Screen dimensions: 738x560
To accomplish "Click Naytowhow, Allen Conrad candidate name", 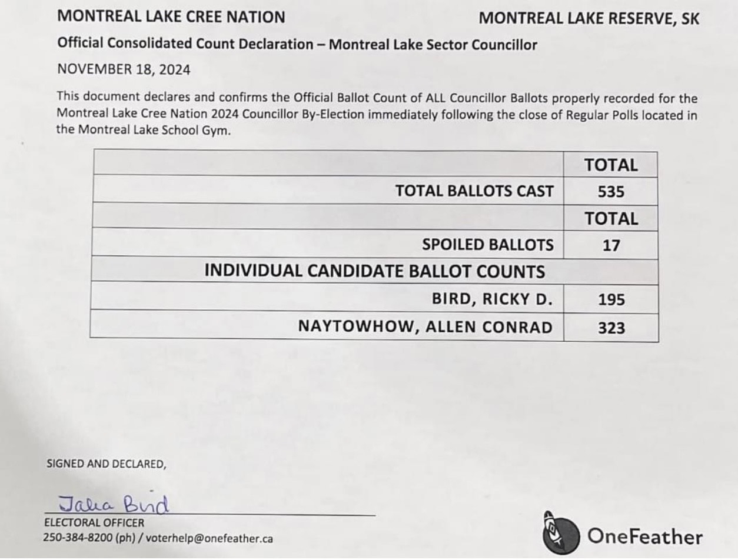I will pyautogui.click(x=425, y=326).
